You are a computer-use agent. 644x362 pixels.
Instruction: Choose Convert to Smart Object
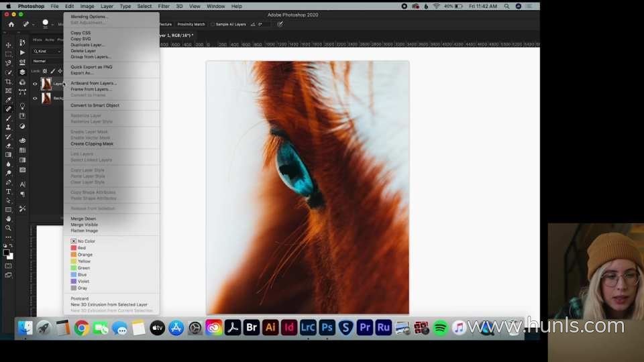(x=95, y=105)
